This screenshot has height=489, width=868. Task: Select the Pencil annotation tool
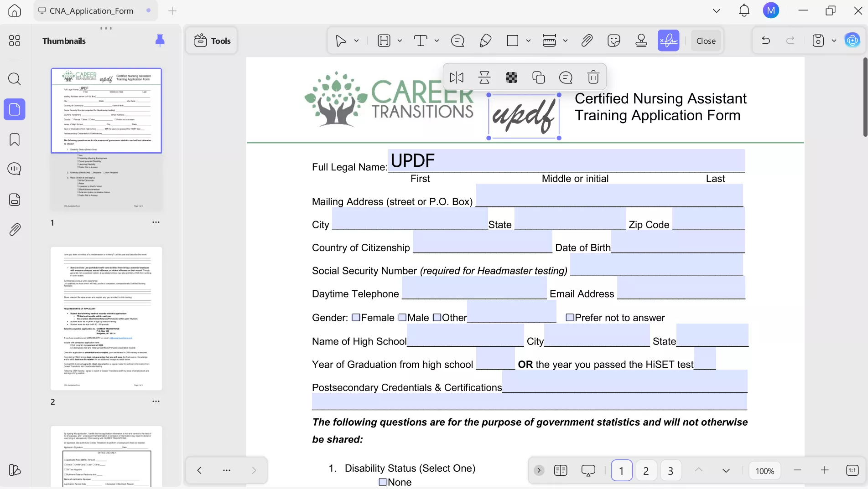click(485, 41)
